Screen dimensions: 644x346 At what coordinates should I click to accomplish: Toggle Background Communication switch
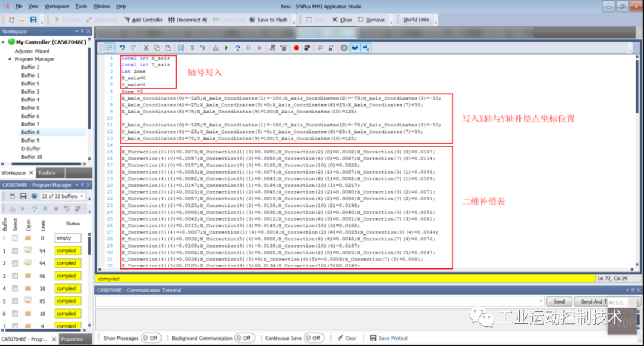click(244, 338)
